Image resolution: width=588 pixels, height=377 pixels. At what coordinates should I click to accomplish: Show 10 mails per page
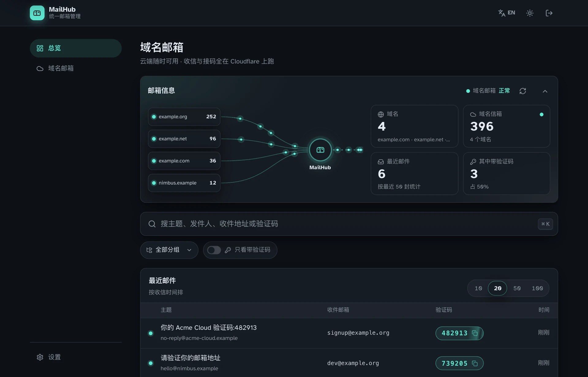pos(478,288)
